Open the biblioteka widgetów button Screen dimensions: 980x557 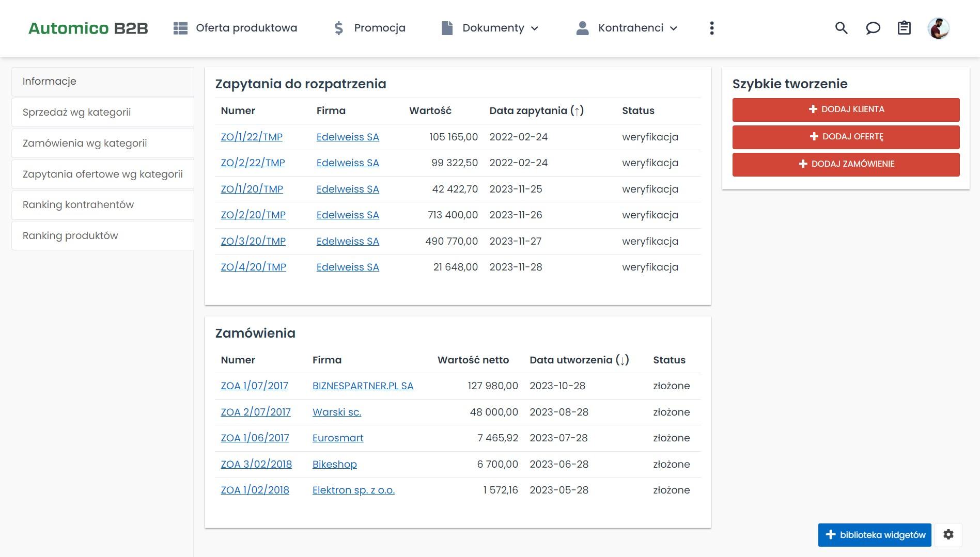click(x=875, y=535)
